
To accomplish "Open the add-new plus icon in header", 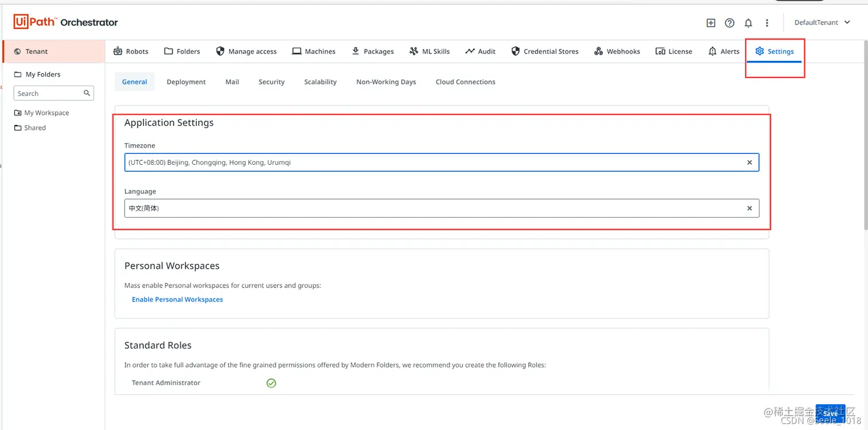I will [711, 23].
